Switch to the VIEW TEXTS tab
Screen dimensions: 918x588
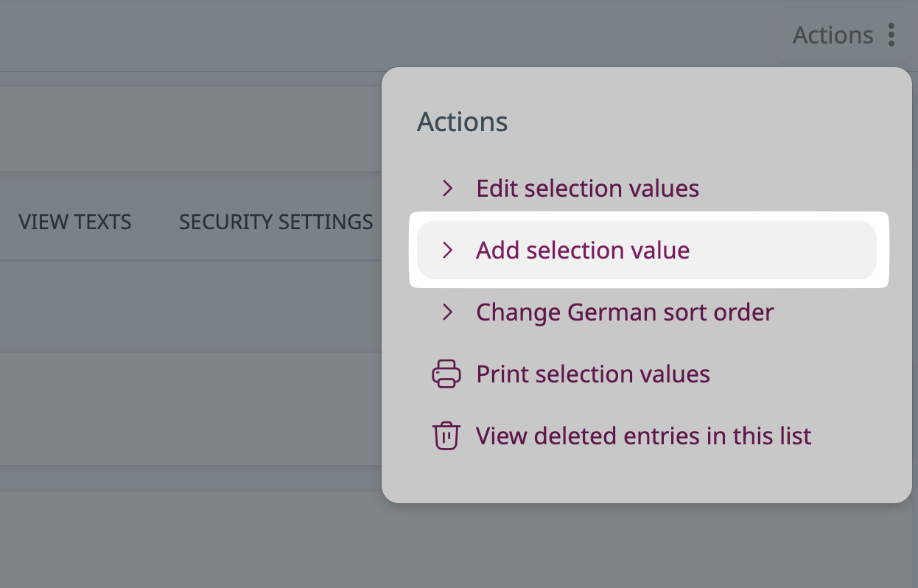point(75,222)
